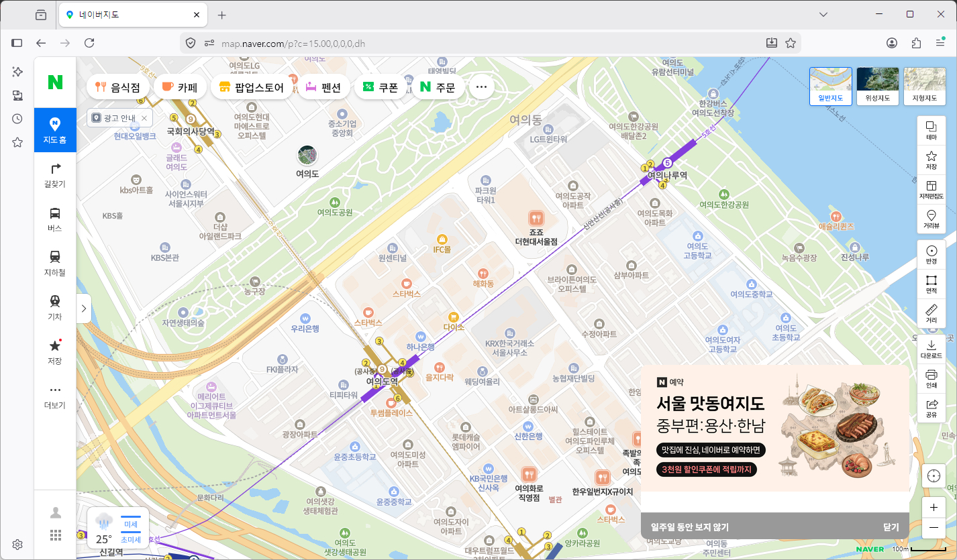
Task: Click 인쇄 print button
Action: pyautogui.click(x=931, y=379)
